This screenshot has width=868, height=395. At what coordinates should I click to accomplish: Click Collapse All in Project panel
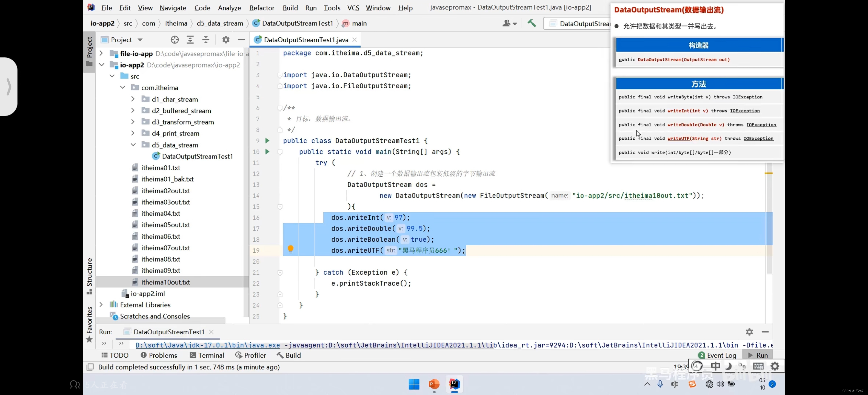tap(206, 40)
